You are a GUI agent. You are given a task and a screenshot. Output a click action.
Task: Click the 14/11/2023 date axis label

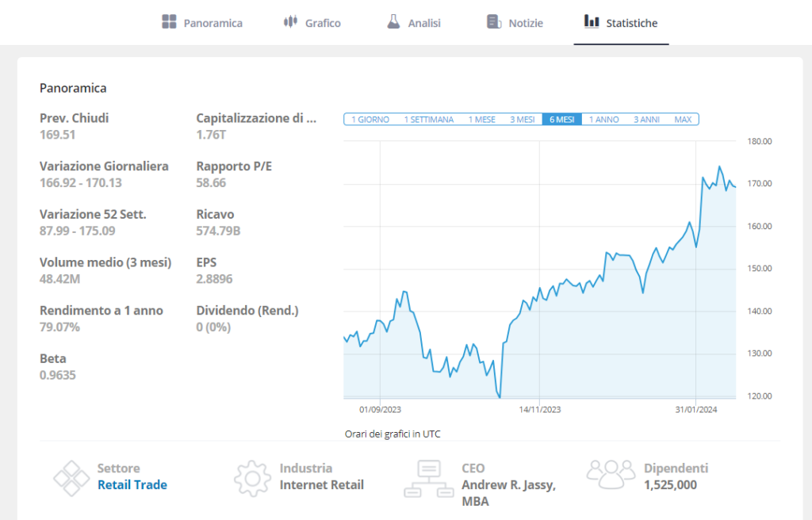click(539, 410)
